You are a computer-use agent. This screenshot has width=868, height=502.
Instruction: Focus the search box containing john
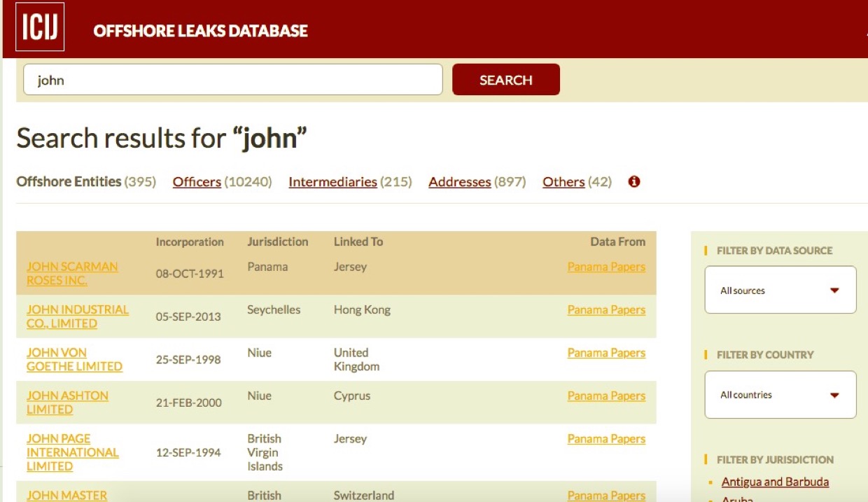click(x=233, y=80)
